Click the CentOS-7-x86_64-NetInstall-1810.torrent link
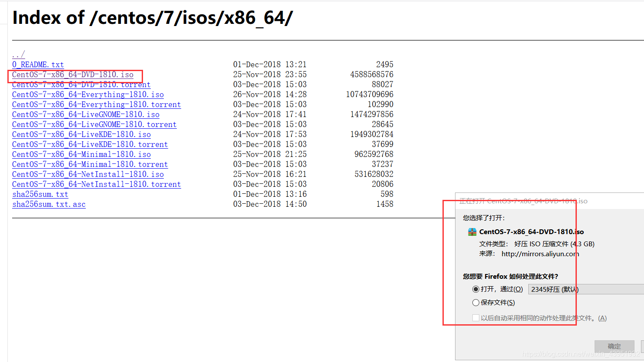 click(x=97, y=184)
